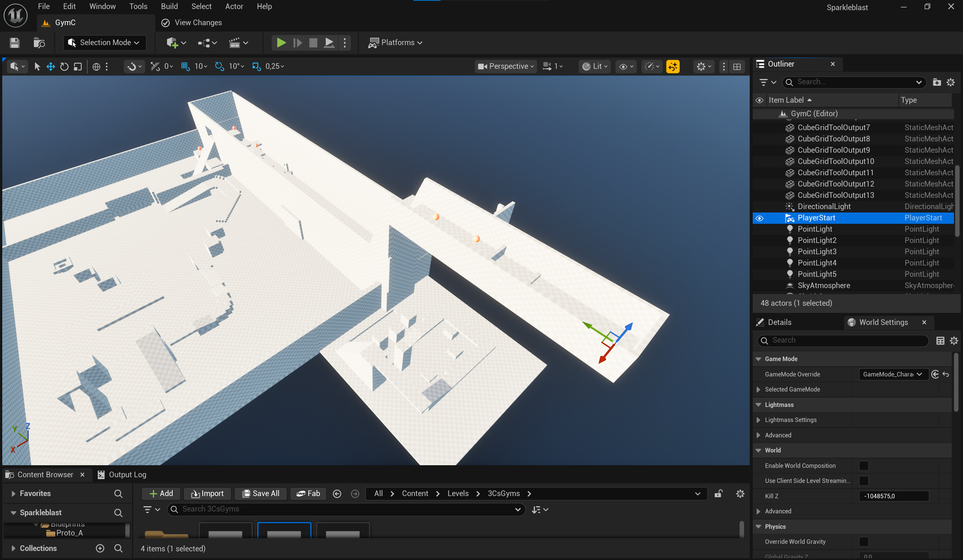Select the Rotate transform tool

tap(64, 67)
